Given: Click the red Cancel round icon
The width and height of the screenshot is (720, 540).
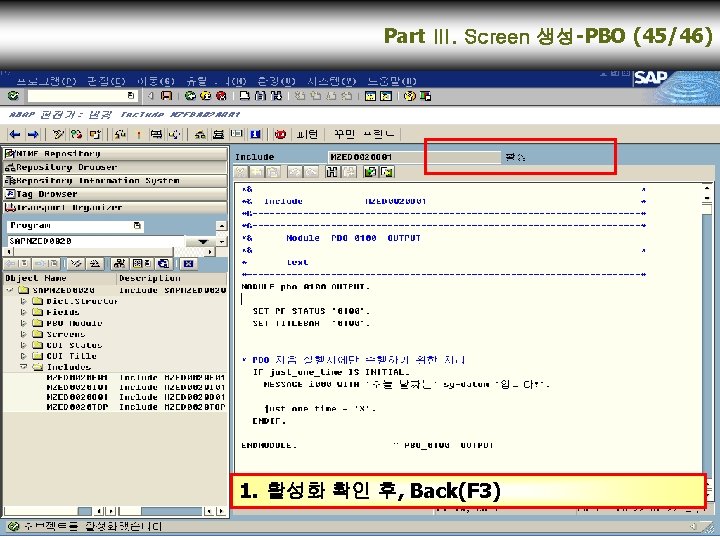Looking at the screenshot, I should click(x=221, y=96).
